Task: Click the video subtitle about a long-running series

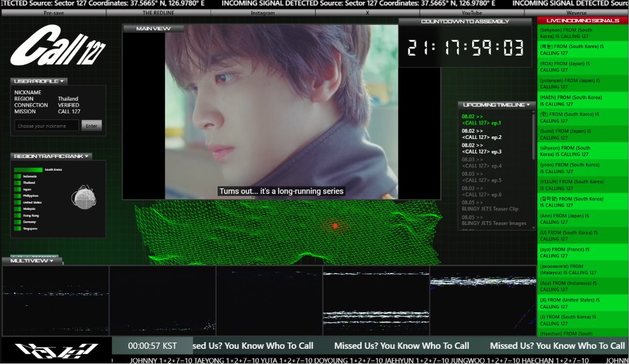Action: click(281, 191)
